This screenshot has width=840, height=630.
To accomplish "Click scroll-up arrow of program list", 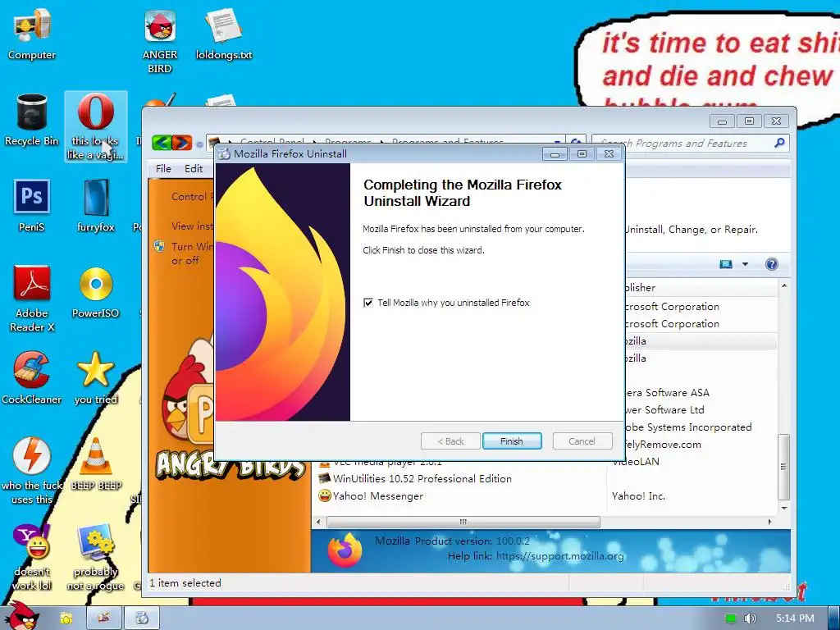I will coord(783,286).
